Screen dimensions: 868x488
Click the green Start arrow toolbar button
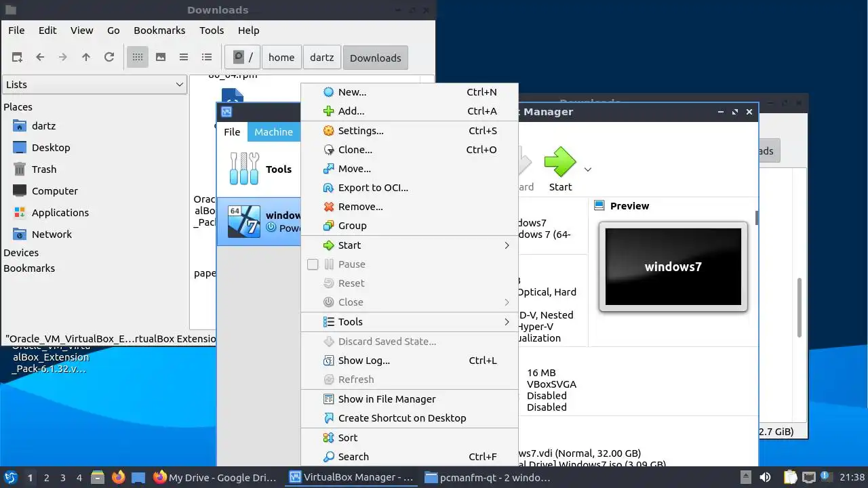click(x=560, y=169)
